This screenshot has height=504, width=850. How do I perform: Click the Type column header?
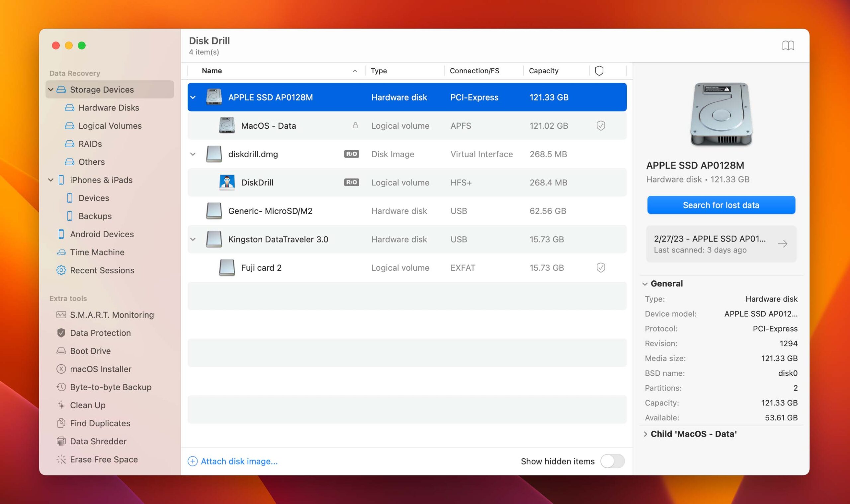(x=404, y=71)
